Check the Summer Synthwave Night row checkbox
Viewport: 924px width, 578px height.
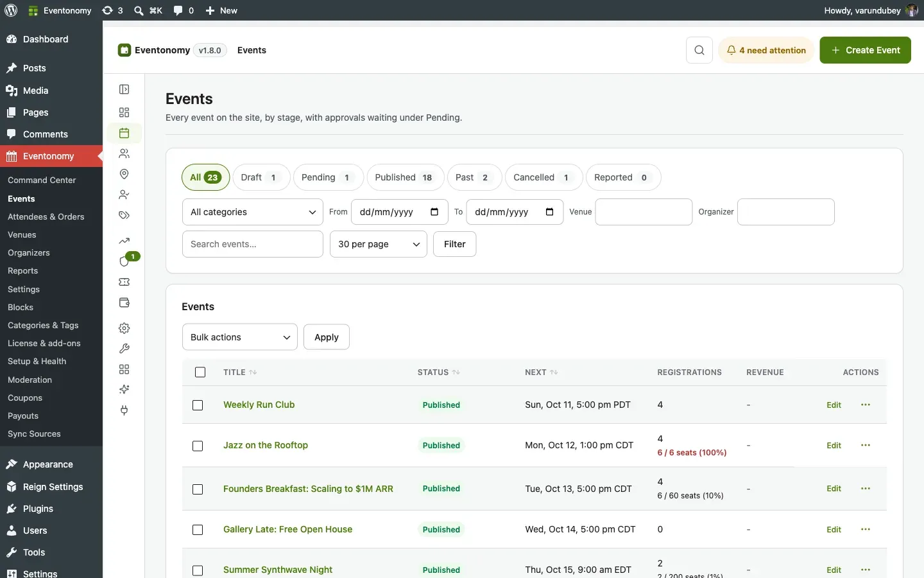tap(198, 570)
